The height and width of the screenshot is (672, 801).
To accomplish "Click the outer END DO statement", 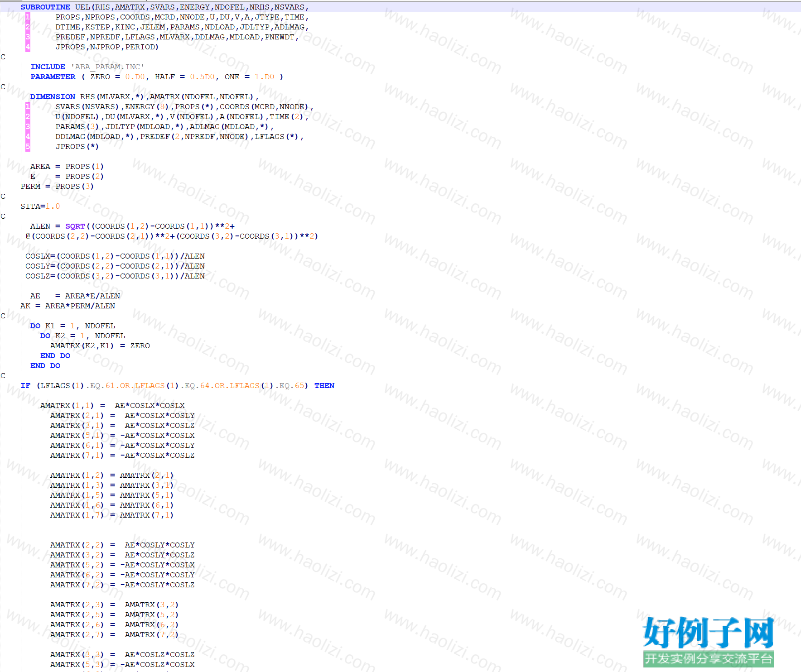I will tap(45, 366).
